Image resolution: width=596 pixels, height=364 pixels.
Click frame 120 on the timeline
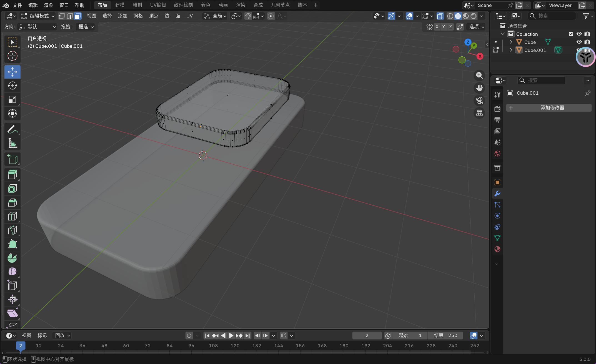(x=235, y=346)
